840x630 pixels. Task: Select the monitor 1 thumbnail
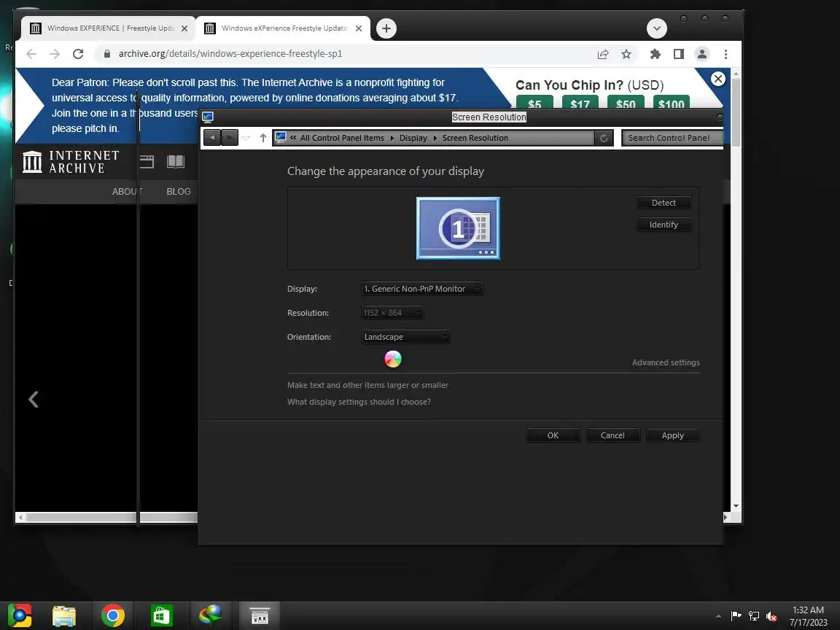click(458, 227)
